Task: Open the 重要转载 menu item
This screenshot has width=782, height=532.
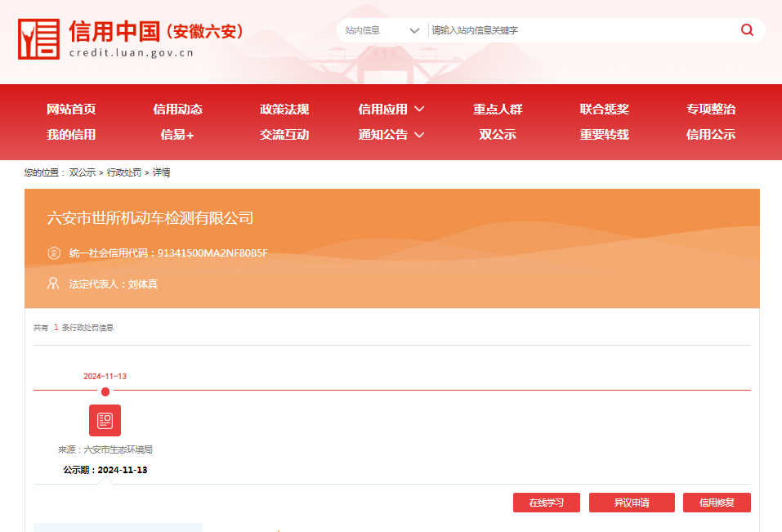Action: point(604,135)
